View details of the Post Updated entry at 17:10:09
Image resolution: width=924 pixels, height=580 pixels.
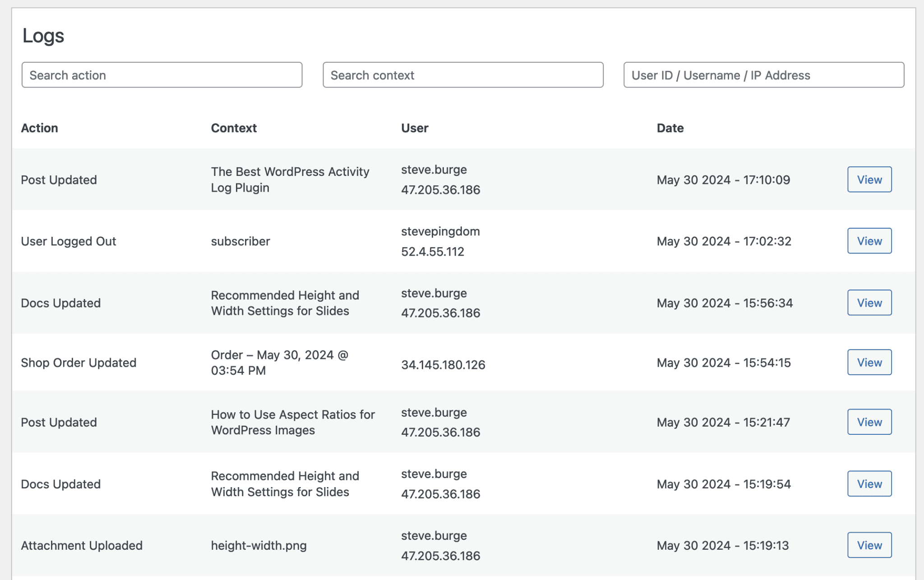point(869,180)
